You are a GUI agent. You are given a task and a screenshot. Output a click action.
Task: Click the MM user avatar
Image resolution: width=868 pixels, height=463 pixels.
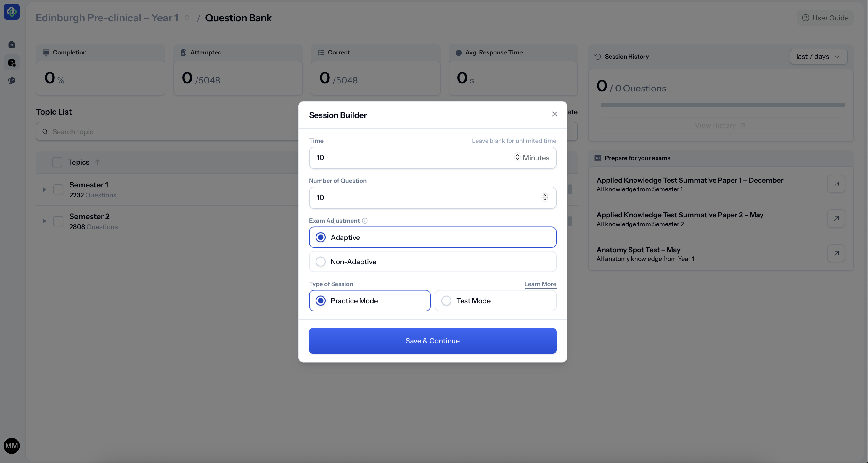[12, 446]
